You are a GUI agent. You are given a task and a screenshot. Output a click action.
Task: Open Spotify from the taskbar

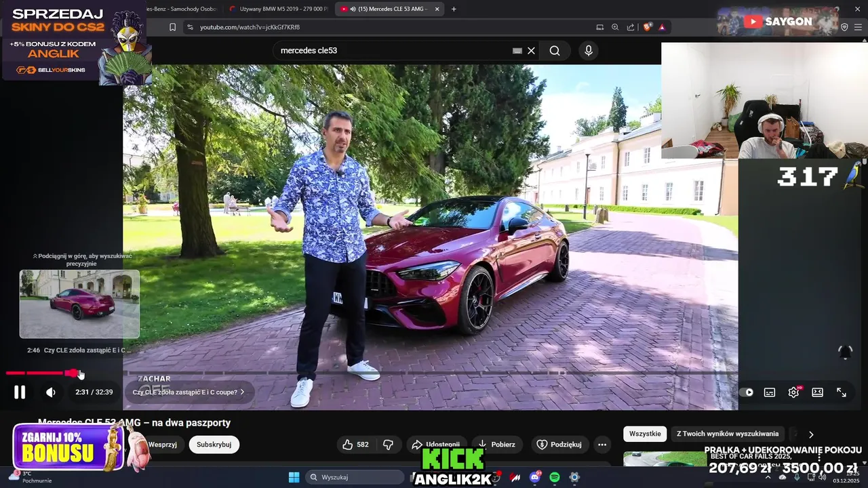[x=555, y=477]
